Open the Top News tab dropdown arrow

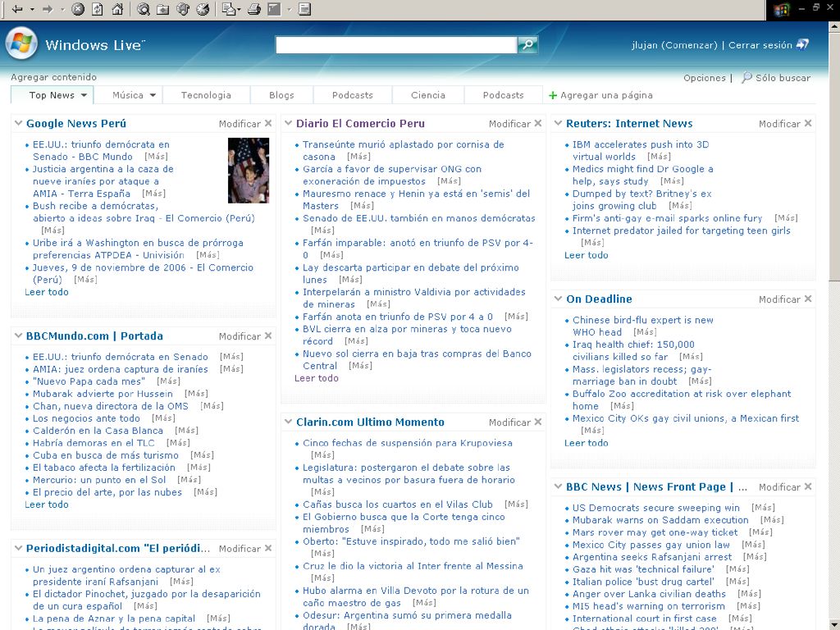(x=84, y=95)
